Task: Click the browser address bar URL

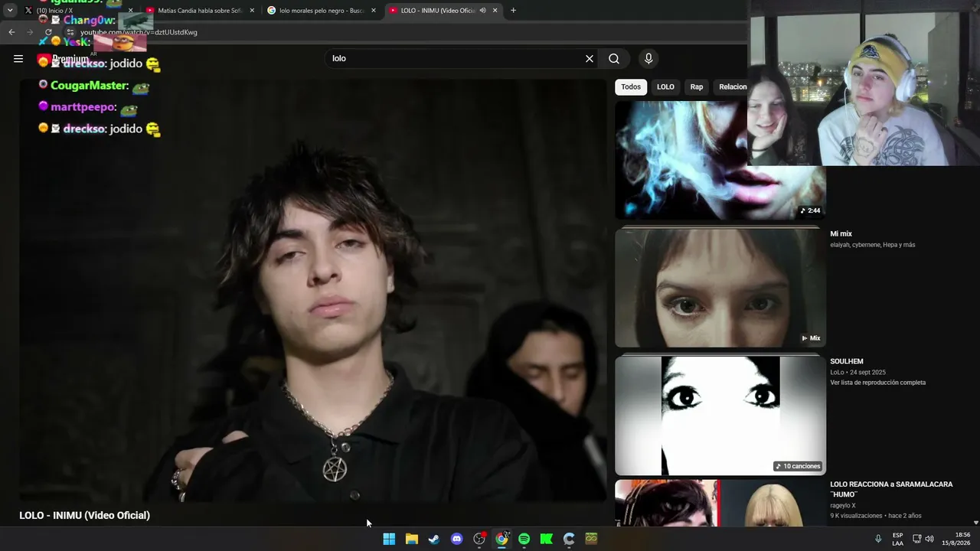Action: (139, 32)
